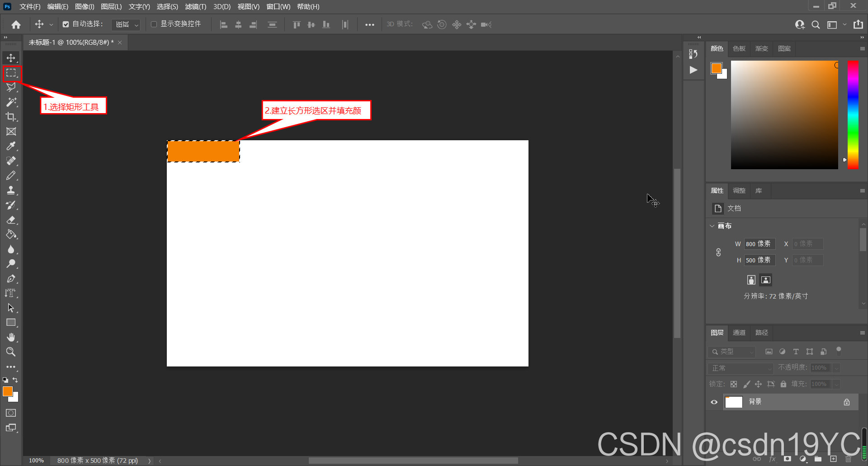Open the History panel icon
868x466 pixels.
(693, 54)
